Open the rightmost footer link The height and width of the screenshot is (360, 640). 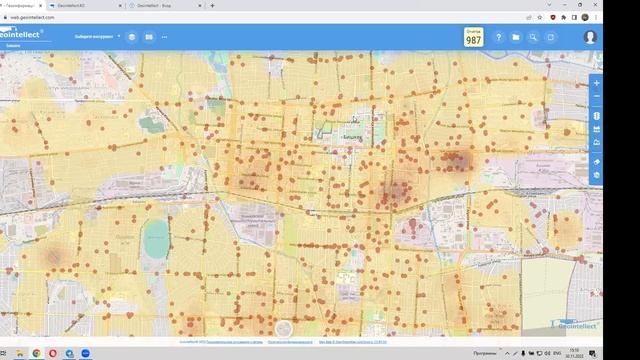coord(353,342)
